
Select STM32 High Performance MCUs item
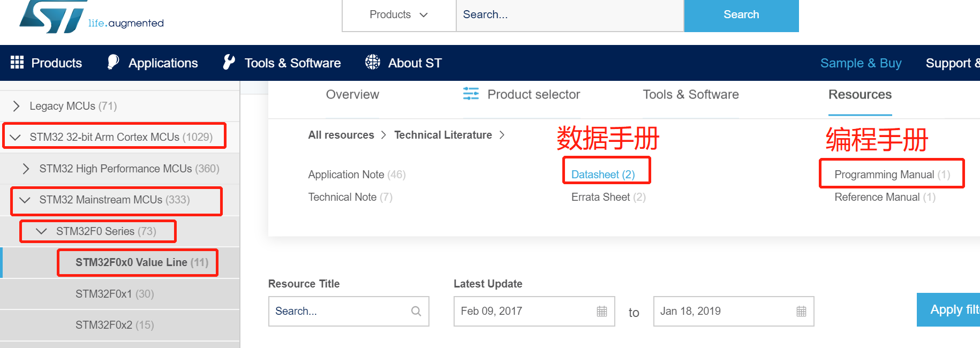[130, 169]
